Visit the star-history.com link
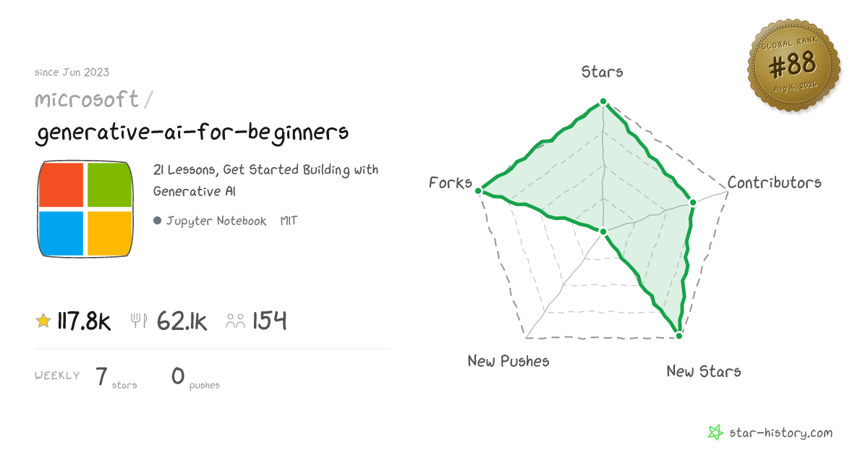This screenshot has height=456, width=868. point(780,433)
